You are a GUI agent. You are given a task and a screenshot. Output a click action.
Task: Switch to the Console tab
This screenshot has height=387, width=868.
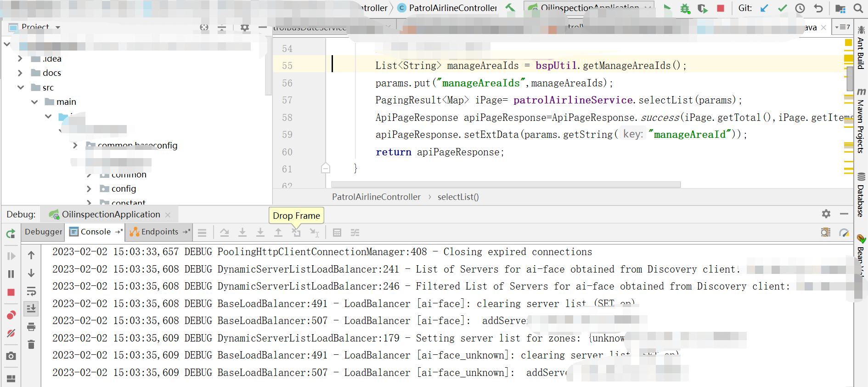coord(96,232)
